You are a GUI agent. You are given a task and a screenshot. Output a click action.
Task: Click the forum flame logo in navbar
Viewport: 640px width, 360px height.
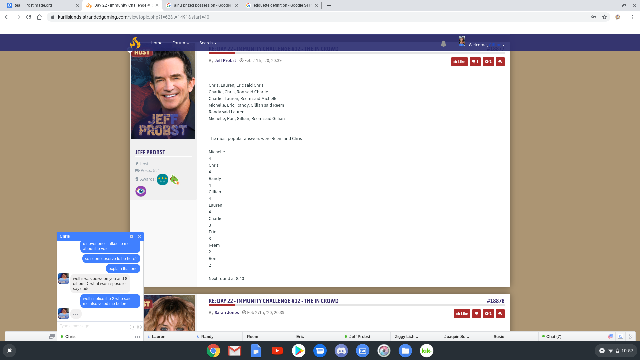[x=135, y=42]
